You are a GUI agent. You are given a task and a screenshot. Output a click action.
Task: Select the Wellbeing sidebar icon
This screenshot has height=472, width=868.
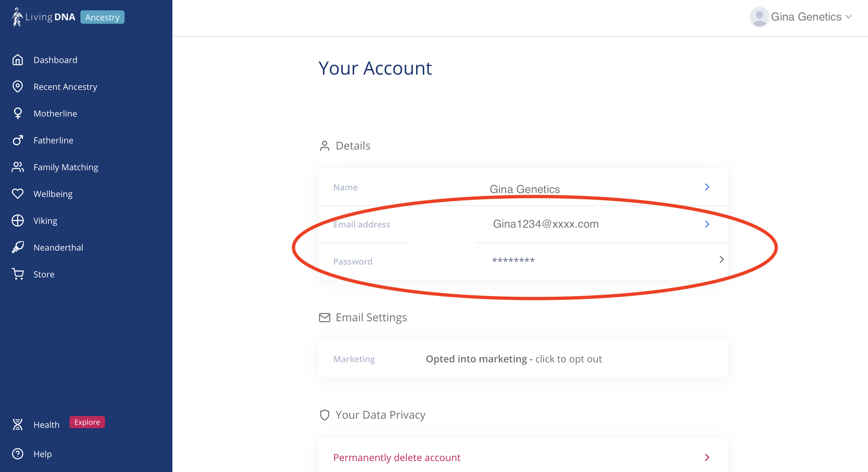coord(18,194)
